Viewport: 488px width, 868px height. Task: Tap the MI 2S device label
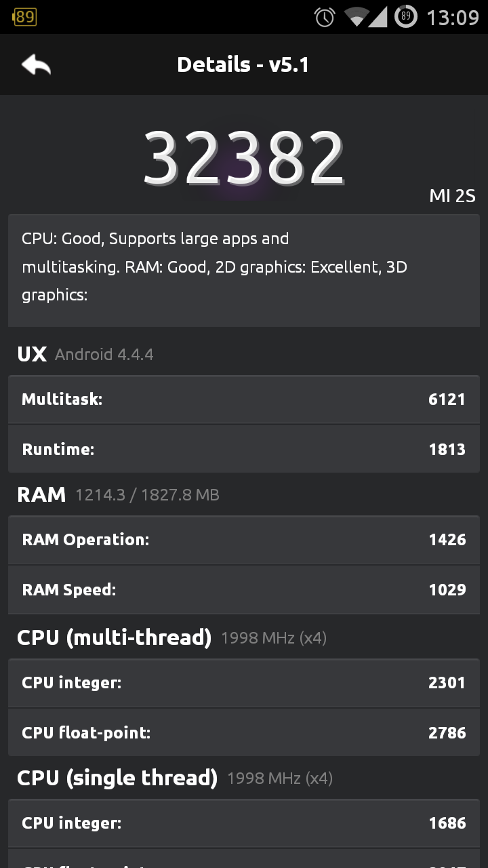tap(452, 196)
